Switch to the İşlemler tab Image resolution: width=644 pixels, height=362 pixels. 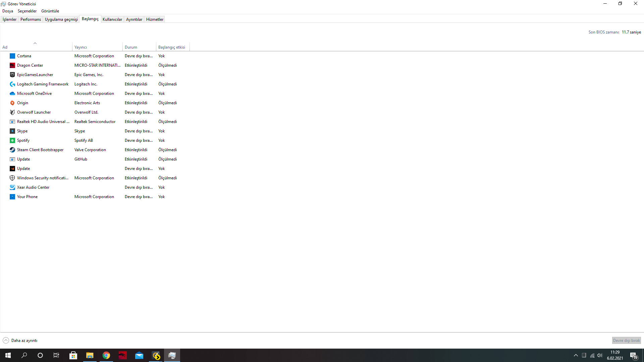(x=9, y=19)
